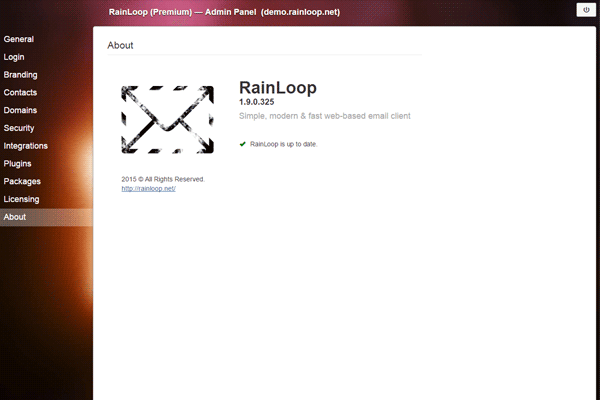Open the General settings section
This screenshot has height=400, width=600.
(x=18, y=39)
